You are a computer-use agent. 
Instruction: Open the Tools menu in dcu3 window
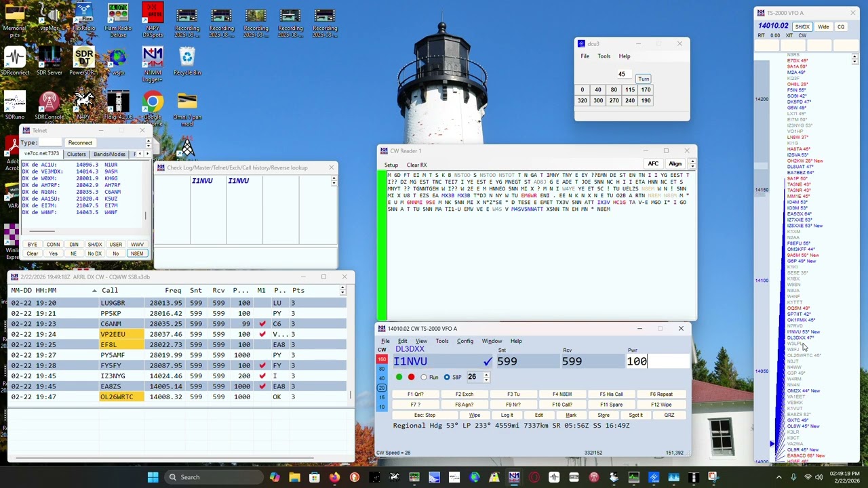[604, 56]
